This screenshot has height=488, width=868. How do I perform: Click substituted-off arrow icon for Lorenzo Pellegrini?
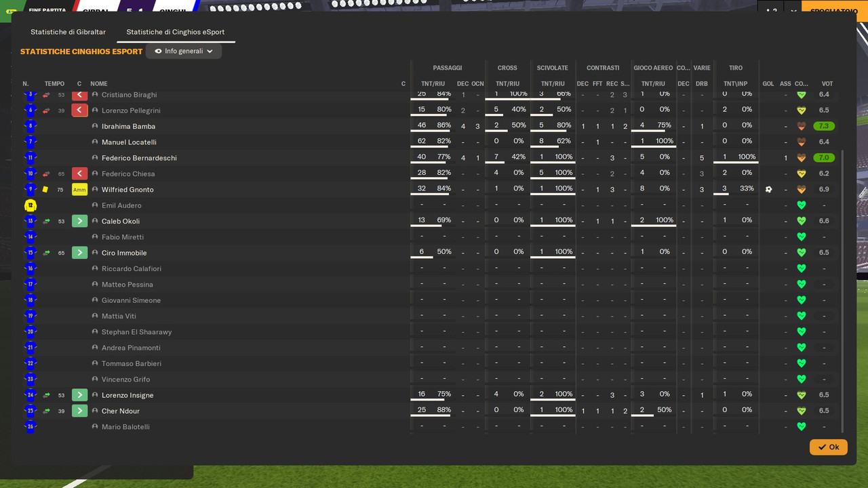pos(79,110)
